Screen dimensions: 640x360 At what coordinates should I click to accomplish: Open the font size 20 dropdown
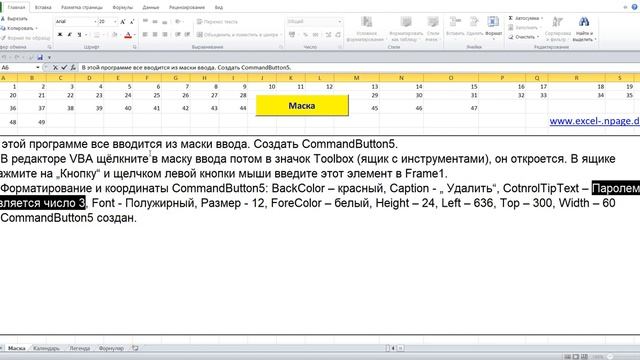click(x=115, y=22)
